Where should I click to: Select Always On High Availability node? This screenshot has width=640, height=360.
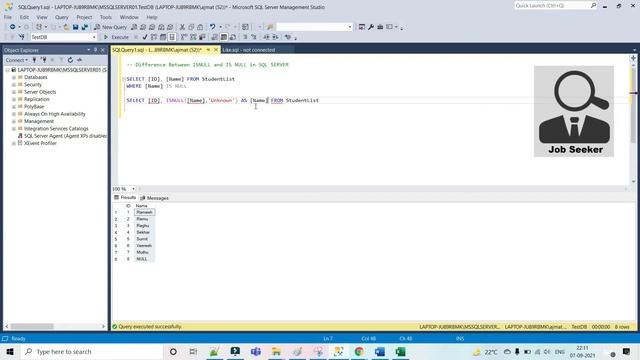pos(55,114)
